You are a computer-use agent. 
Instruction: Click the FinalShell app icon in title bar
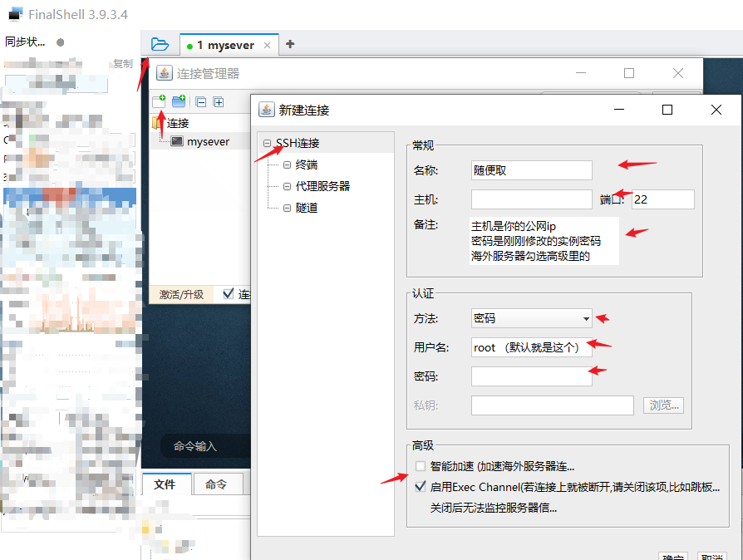[x=16, y=14]
